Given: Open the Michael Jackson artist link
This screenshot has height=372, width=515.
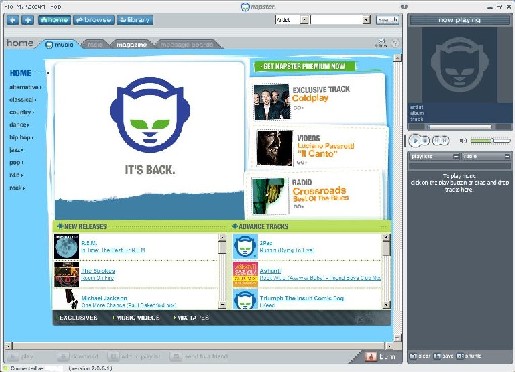Looking at the screenshot, I should point(104,298).
